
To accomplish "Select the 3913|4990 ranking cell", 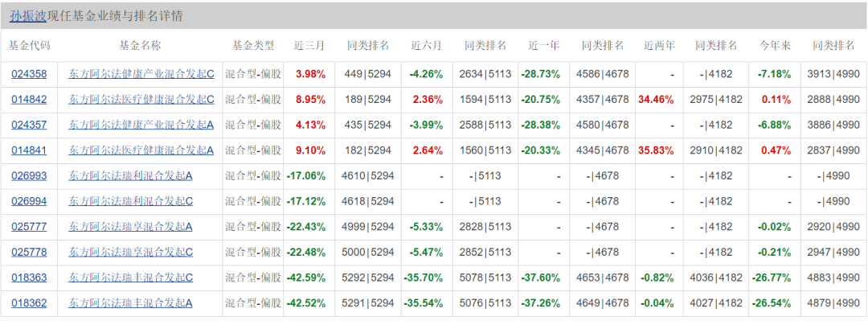I will (833, 74).
